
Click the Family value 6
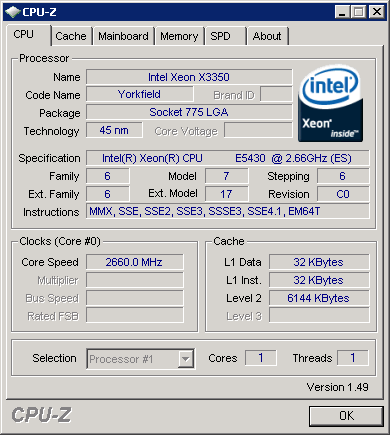tap(108, 176)
